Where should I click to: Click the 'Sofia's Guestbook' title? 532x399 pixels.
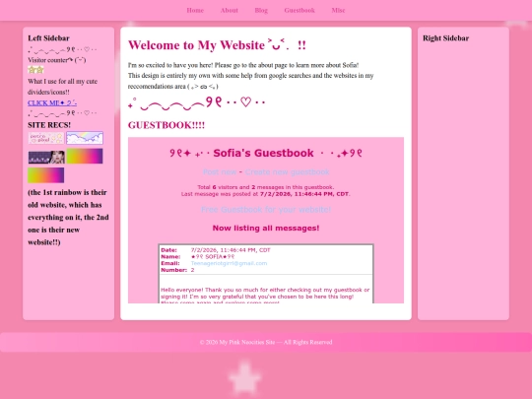tap(263, 153)
